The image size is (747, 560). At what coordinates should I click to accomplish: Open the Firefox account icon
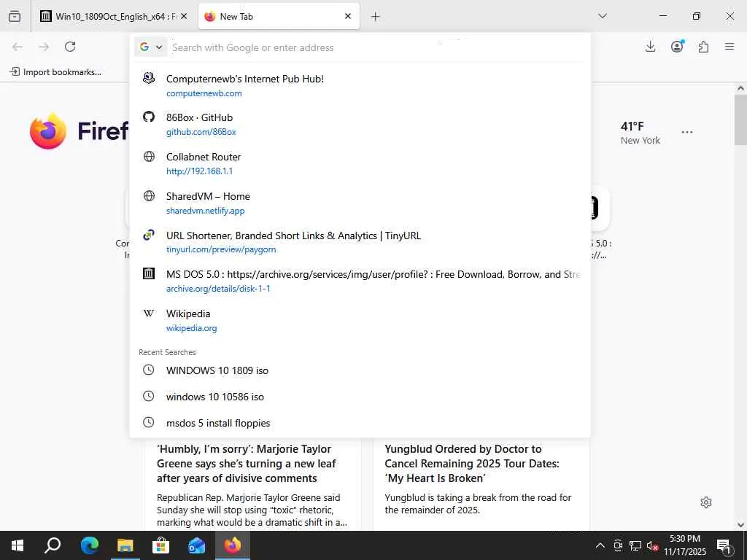[x=677, y=47]
